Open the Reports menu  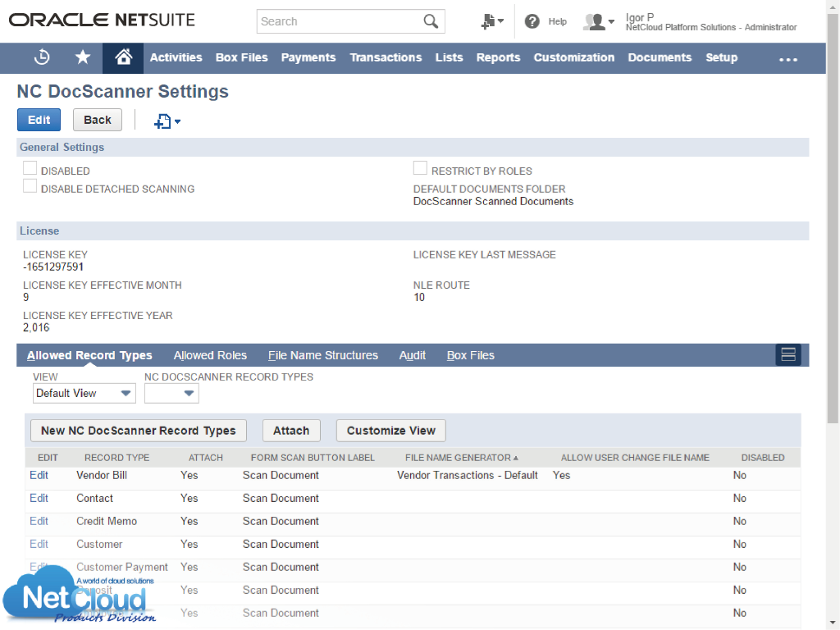click(498, 57)
